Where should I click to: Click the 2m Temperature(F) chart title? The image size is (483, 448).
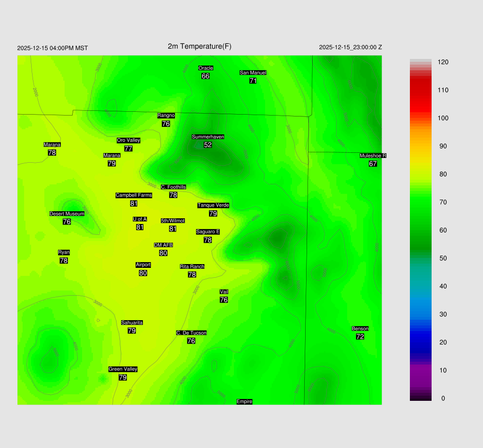200,46
